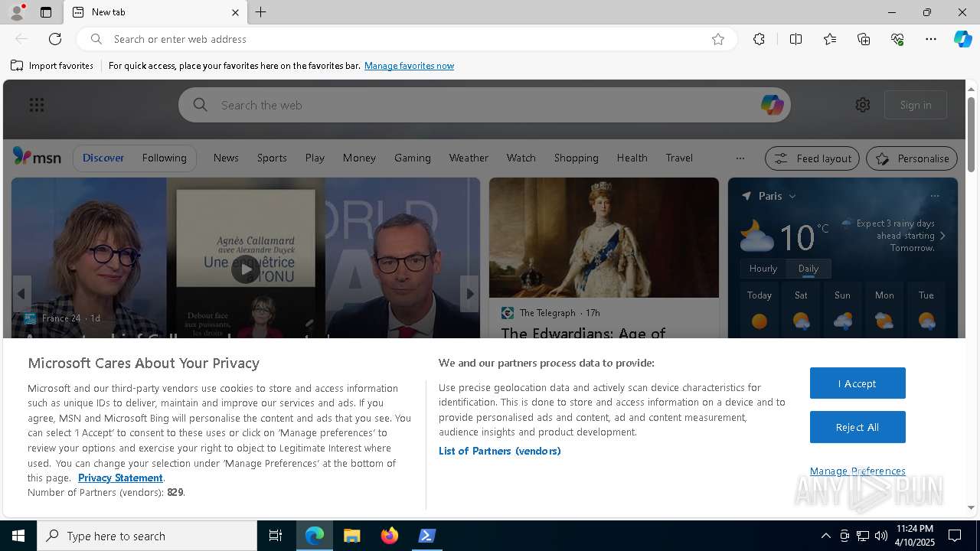Open the Windows Start menu

(x=18, y=536)
